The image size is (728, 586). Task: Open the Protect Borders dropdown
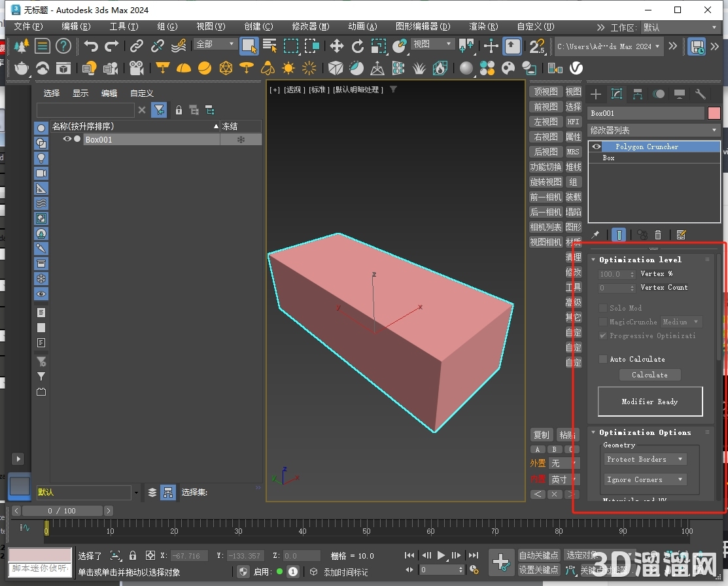coord(644,459)
